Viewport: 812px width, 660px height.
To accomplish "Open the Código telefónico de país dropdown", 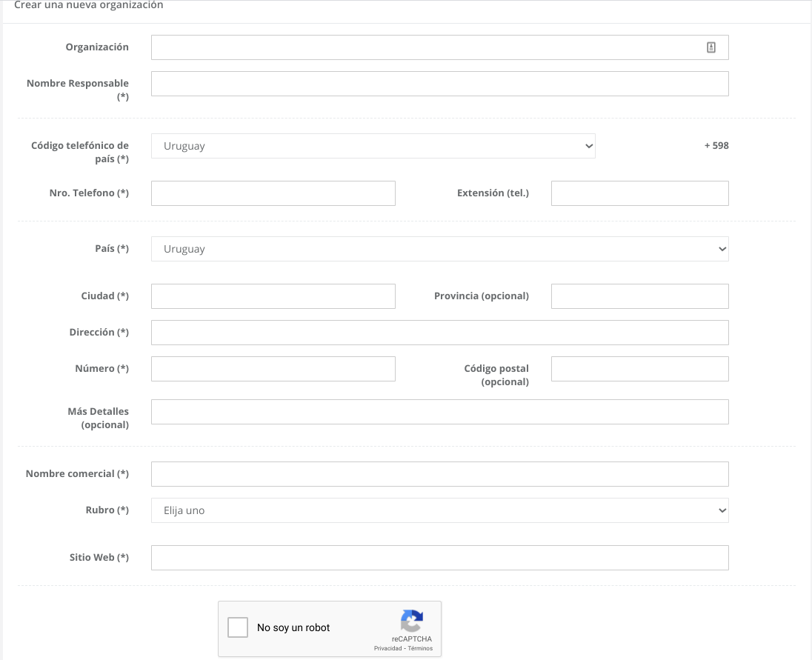I will [373, 146].
